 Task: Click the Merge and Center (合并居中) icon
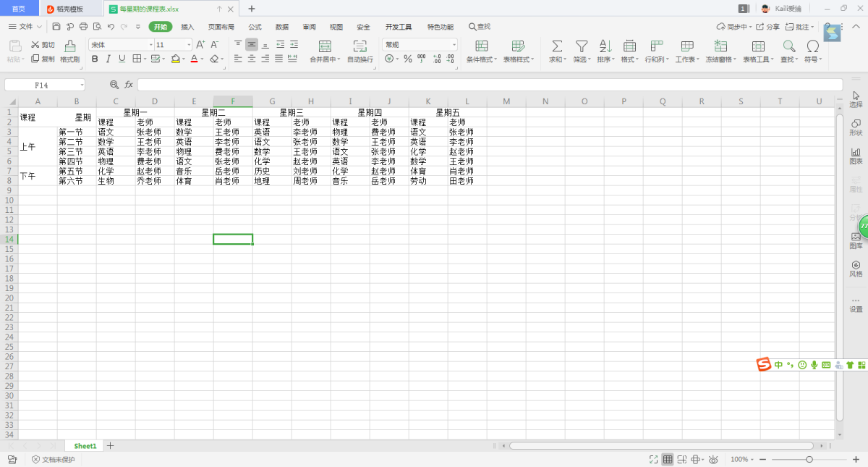[325, 46]
